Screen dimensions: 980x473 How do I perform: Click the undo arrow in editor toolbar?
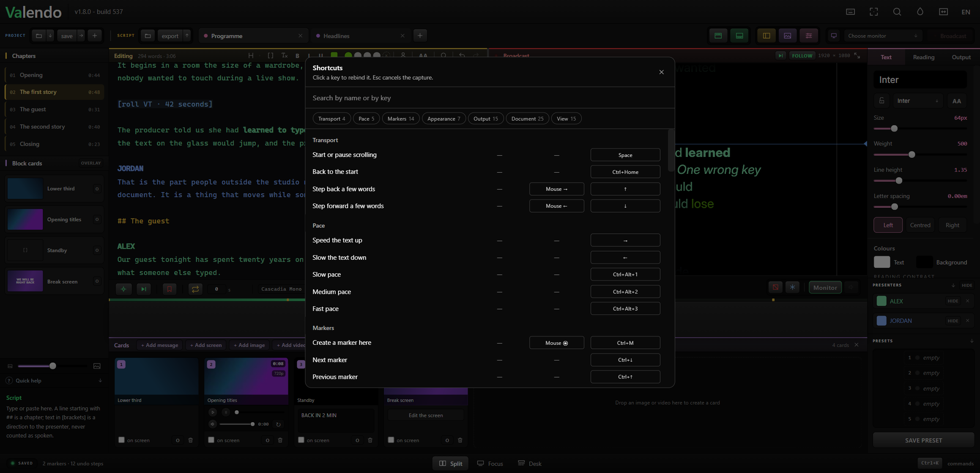(x=462, y=55)
